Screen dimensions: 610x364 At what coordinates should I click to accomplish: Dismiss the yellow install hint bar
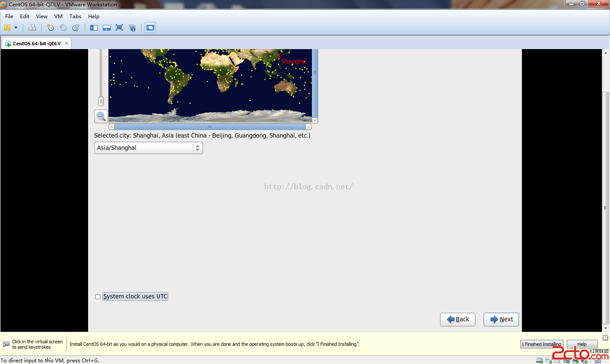(x=605, y=337)
